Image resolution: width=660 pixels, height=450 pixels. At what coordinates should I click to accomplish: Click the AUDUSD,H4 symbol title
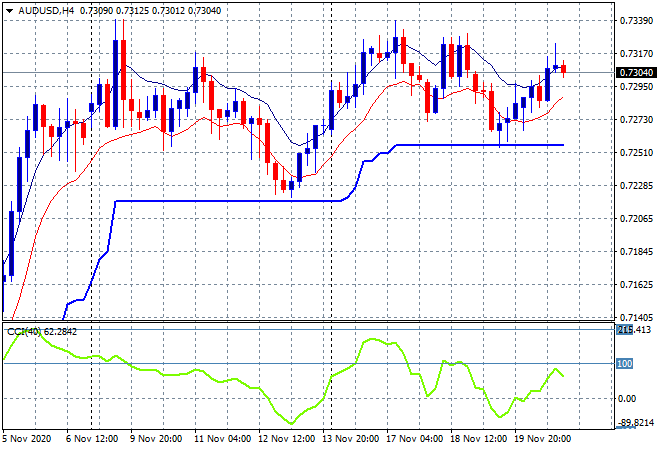[x=46, y=11]
